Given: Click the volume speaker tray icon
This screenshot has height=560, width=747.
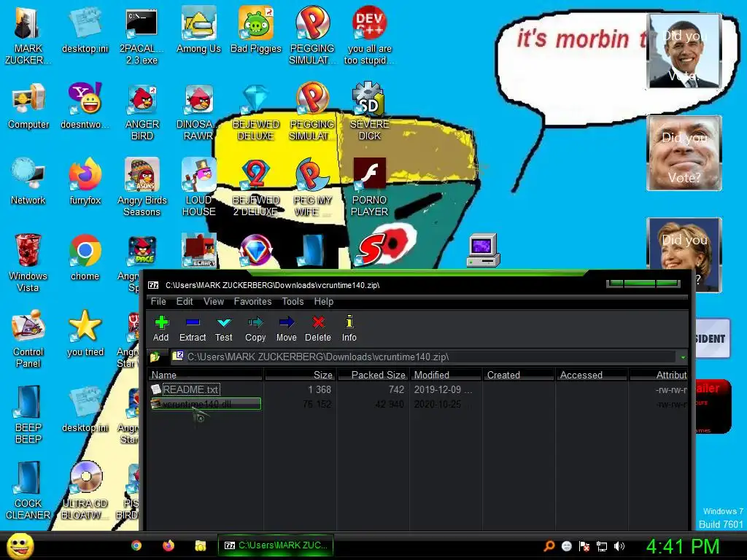Looking at the screenshot, I should tap(619, 546).
